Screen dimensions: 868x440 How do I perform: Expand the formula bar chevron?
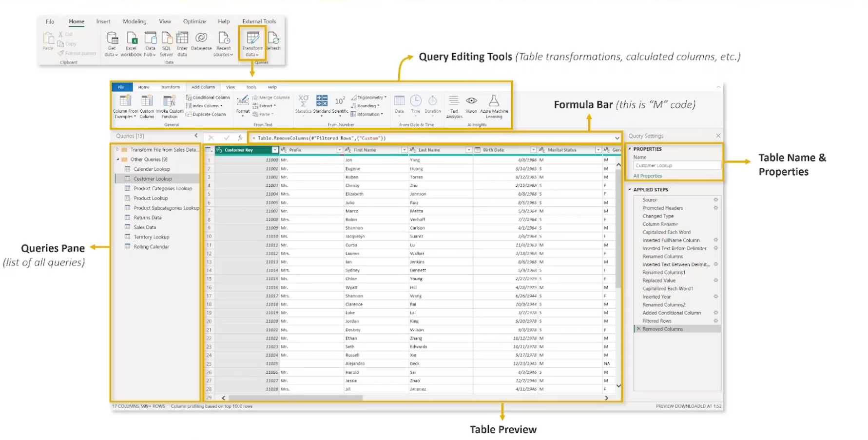[x=617, y=139]
